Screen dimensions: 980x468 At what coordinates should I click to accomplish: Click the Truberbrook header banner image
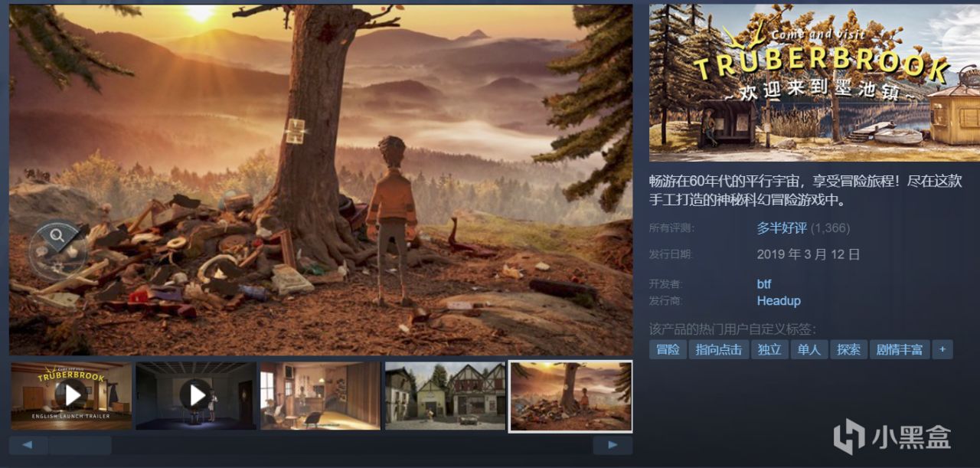tap(814, 83)
